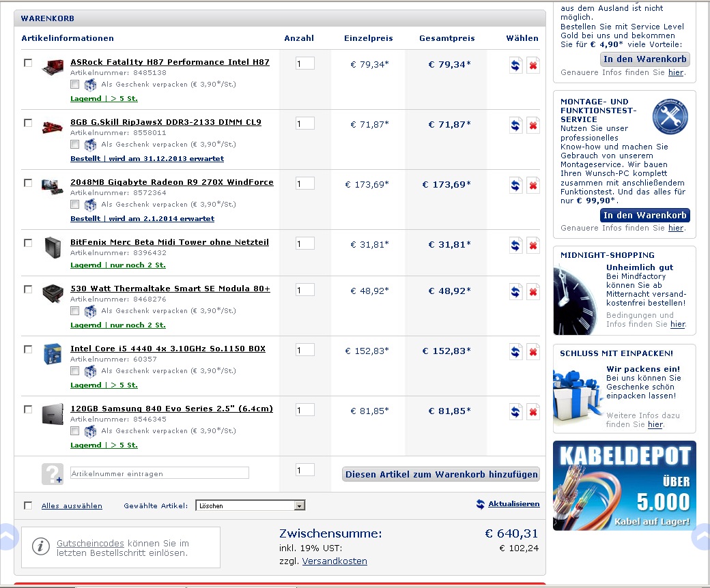Viewport: 710px width, 588px height.
Task: Click the Artikelnummer eintragen input field
Action: coord(160,473)
